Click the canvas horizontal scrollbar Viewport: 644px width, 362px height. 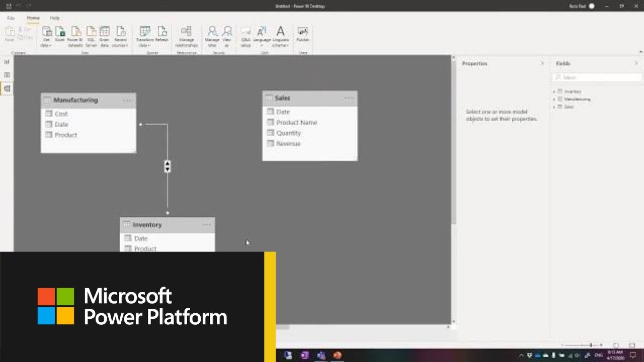point(282,327)
